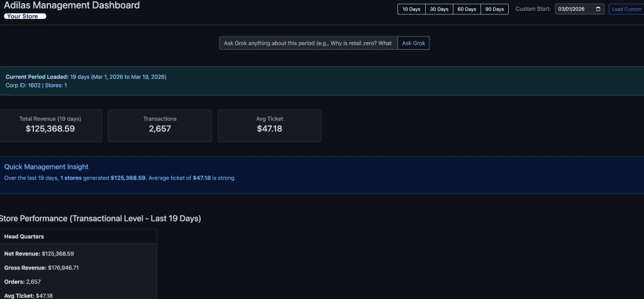The width and height of the screenshot is (644, 299).
Task: Load the 90 Days period
Action: coord(494,9)
